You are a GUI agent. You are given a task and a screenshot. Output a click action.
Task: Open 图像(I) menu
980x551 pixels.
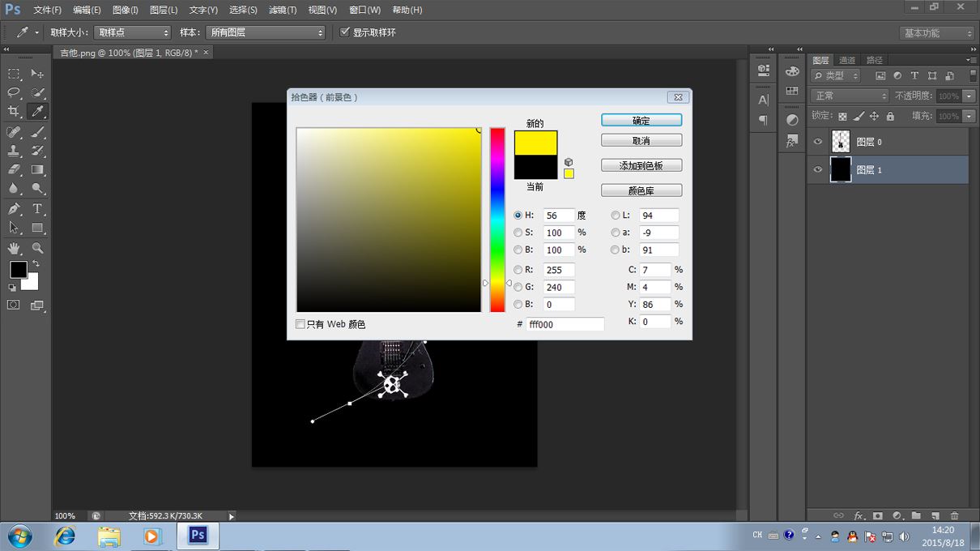(x=125, y=10)
